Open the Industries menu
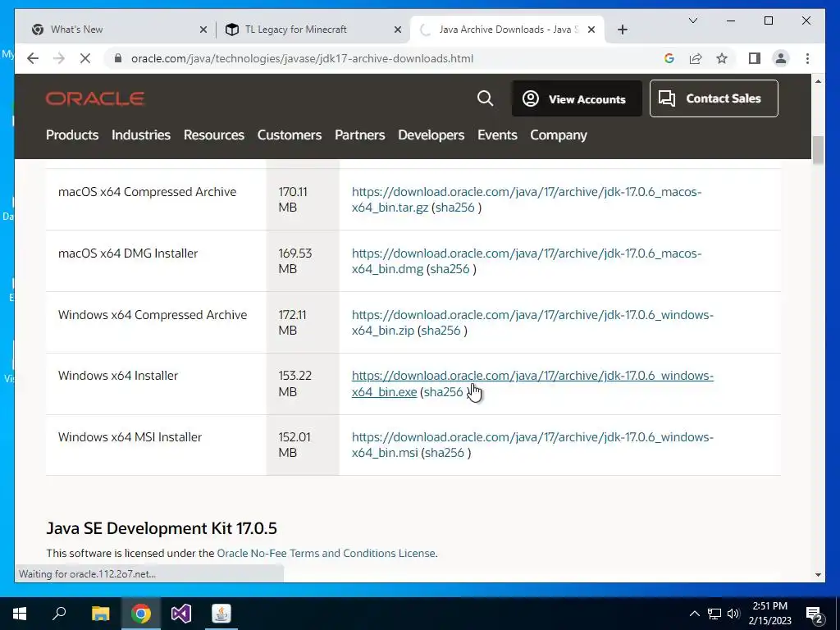This screenshot has width=840, height=630. point(141,135)
